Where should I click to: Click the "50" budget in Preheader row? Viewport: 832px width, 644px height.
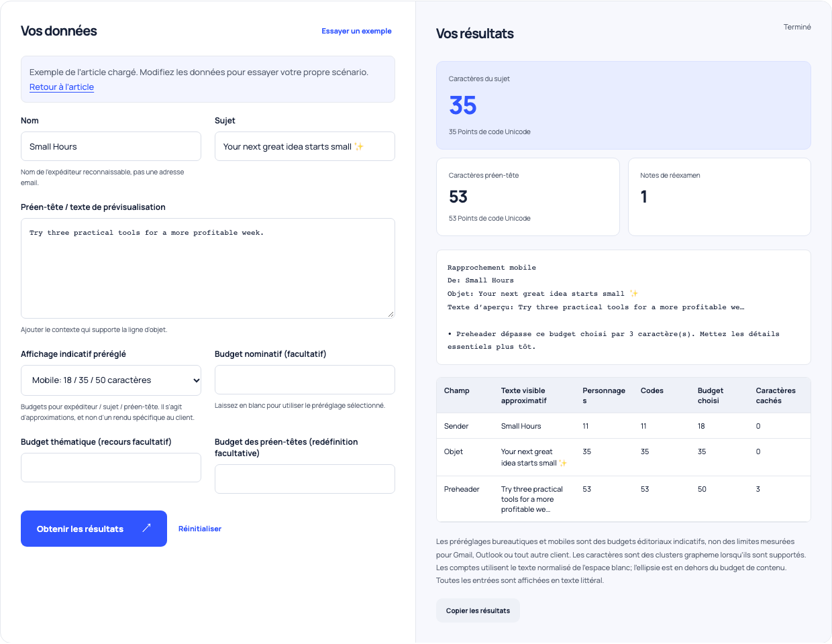click(702, 489)
